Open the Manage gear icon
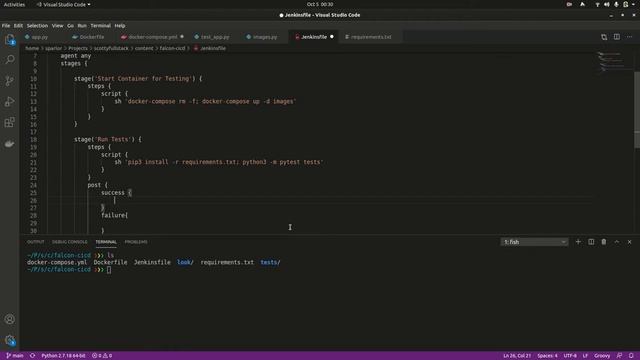This screenshot has height=360, width=640. pos(9,340)
